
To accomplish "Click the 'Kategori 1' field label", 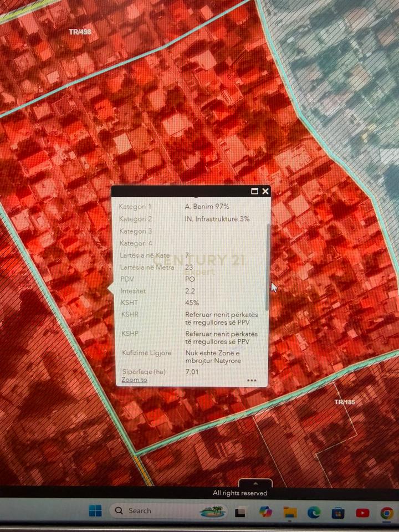I will click(135, 207).
